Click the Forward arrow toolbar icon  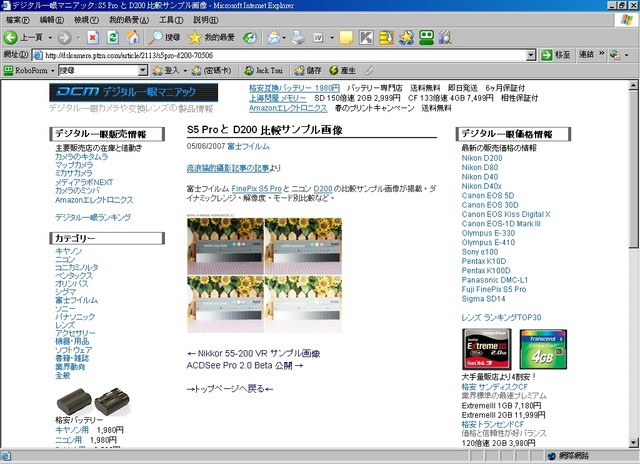64,38
